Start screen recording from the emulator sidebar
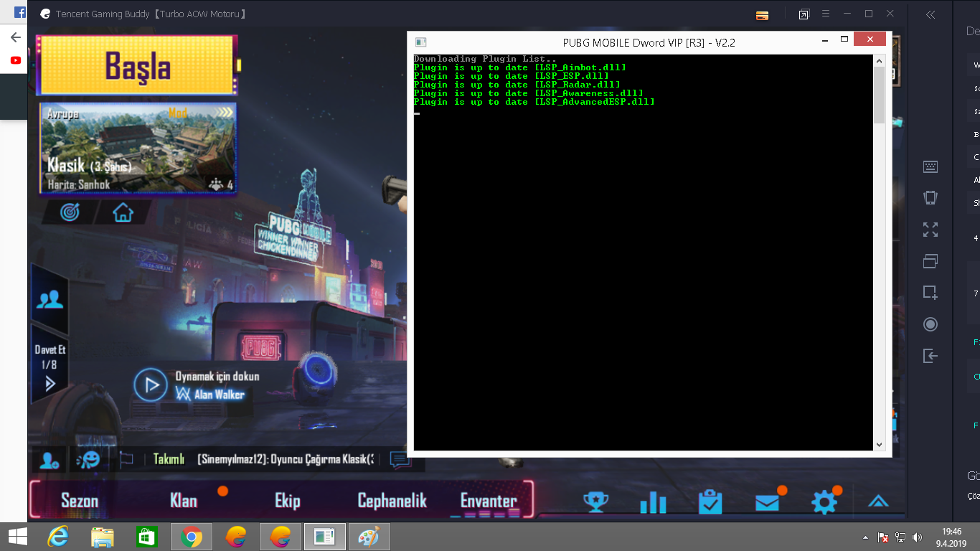Screen dimensions: 980x551 coord(930,324)
